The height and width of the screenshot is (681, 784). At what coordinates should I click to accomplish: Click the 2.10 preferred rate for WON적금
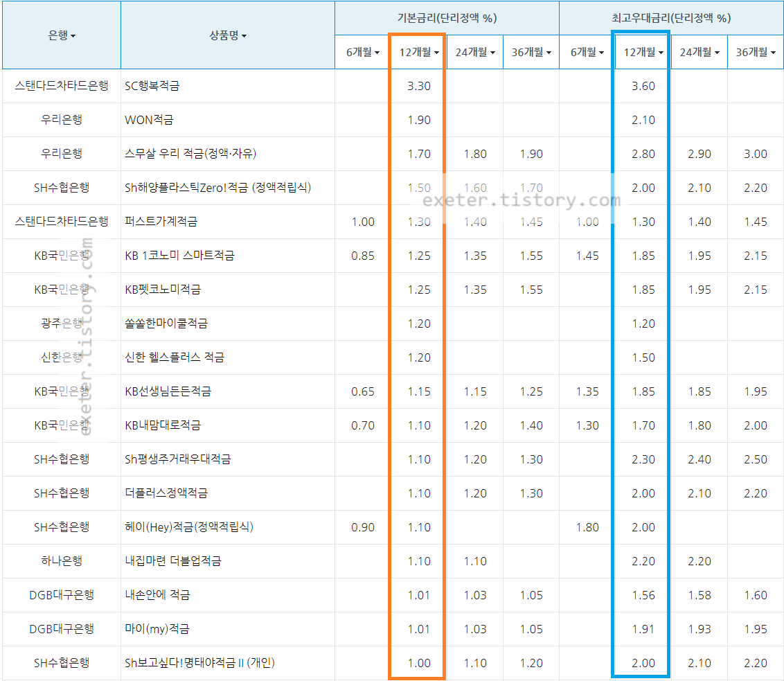click(x=643, y=120)
